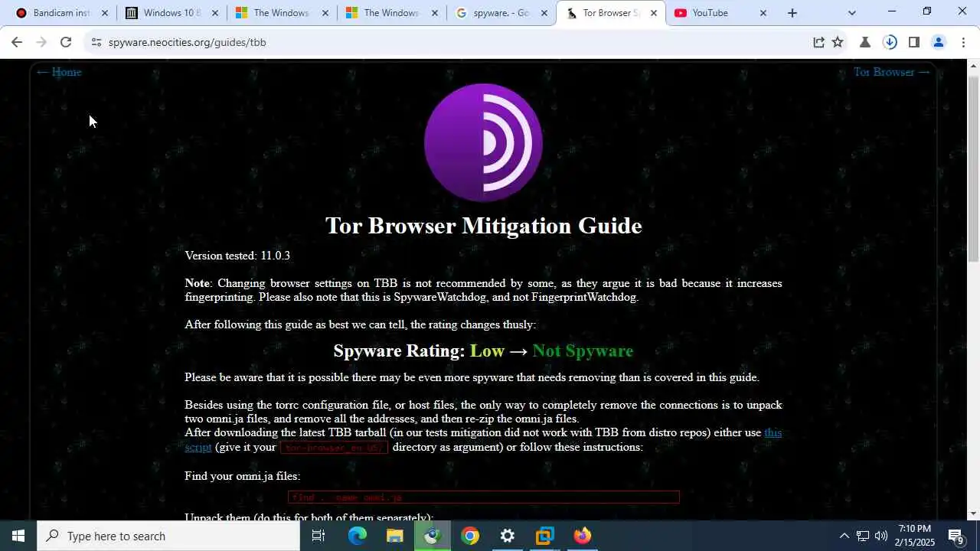Close the YouTube tab

tap(763, 13)
